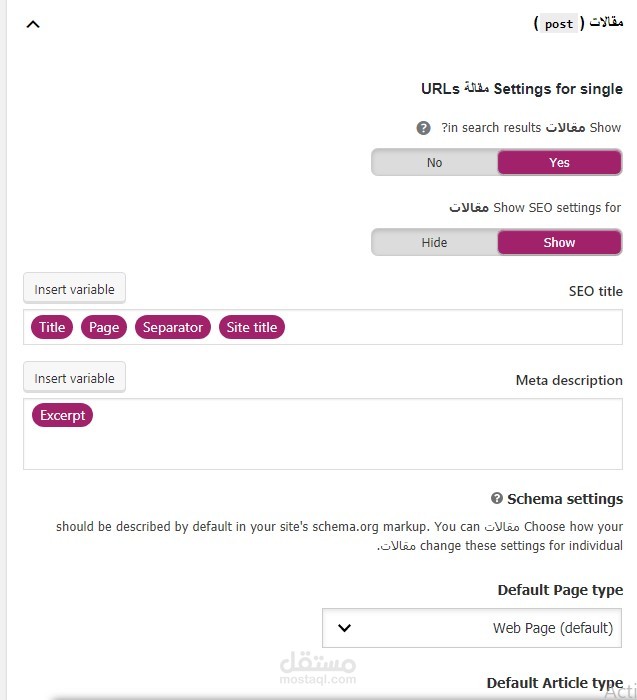
Task: Click the Excerpt variable tag
Action: tap(63, 415)
